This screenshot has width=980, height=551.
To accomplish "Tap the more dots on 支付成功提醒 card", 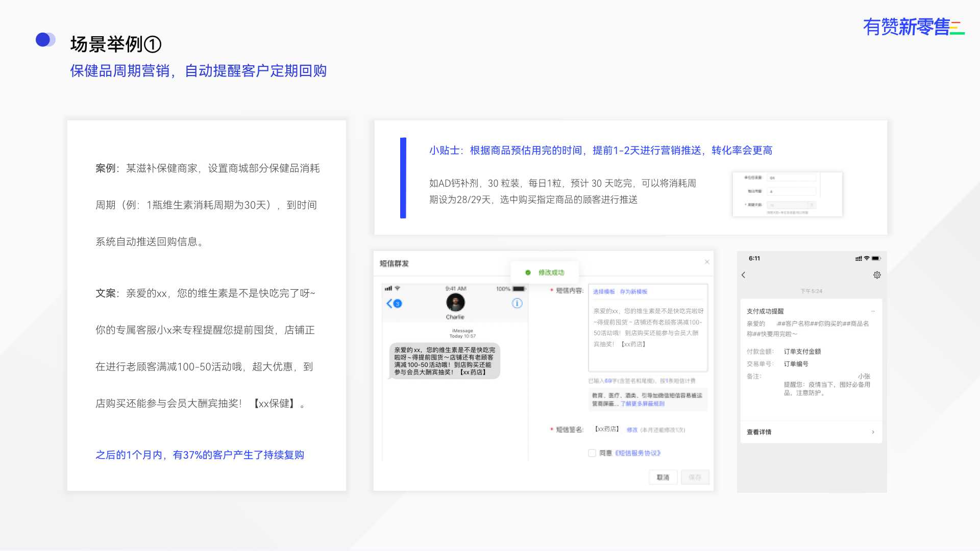I will (873, 311).
